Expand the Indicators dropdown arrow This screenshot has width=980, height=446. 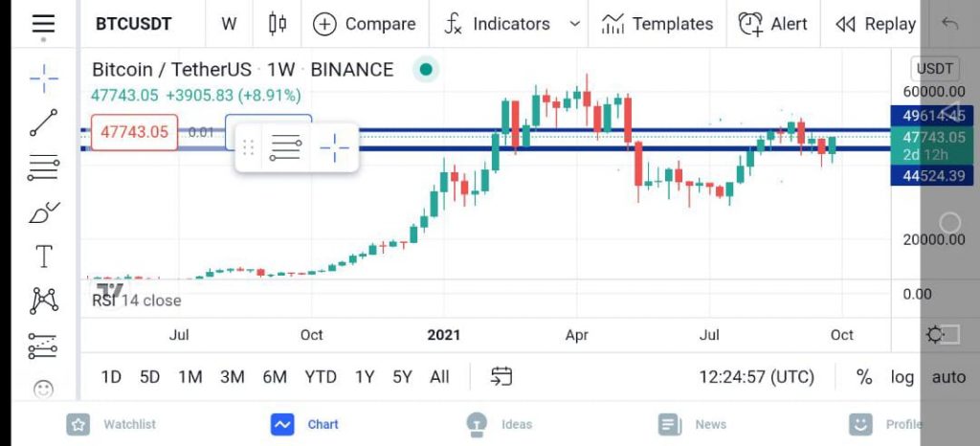tap(575, 24)
